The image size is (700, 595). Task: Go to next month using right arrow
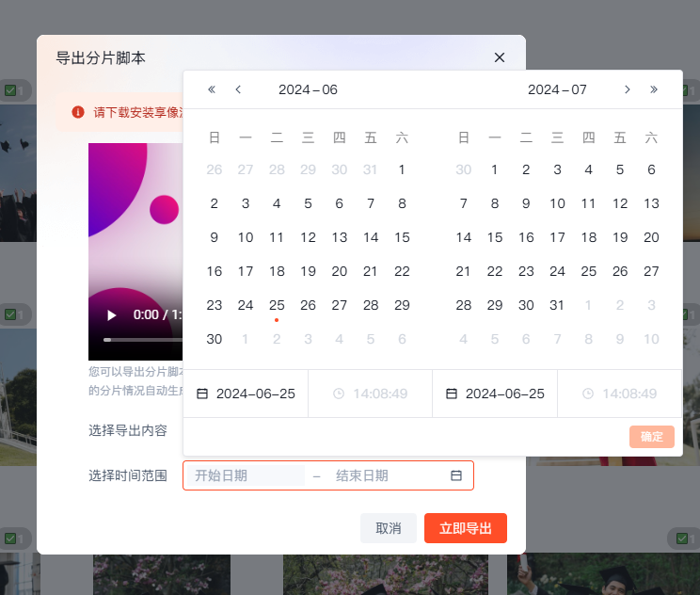click(x=628, y=89)
